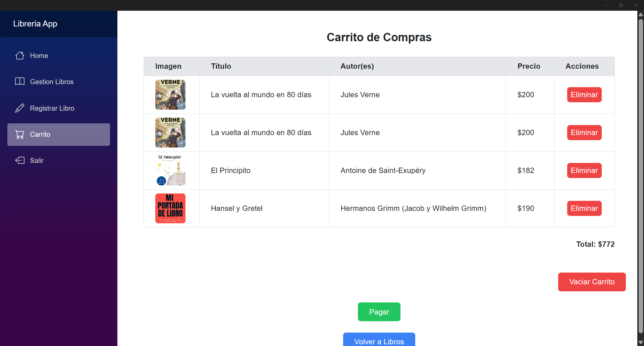This screenshot has height=346, width=644.
Task: Select Registrar Libro in the sidebar
Action: pos(59,108)
